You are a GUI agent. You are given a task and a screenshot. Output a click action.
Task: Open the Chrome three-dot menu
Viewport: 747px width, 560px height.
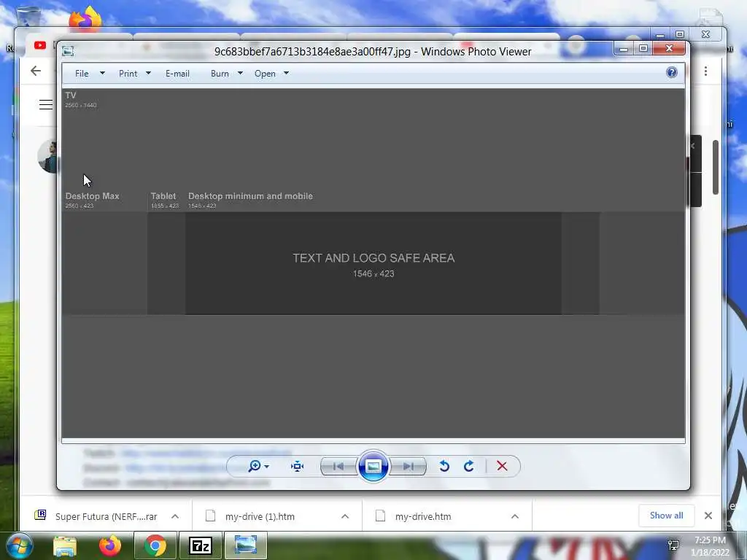click(x=705, y=71)
